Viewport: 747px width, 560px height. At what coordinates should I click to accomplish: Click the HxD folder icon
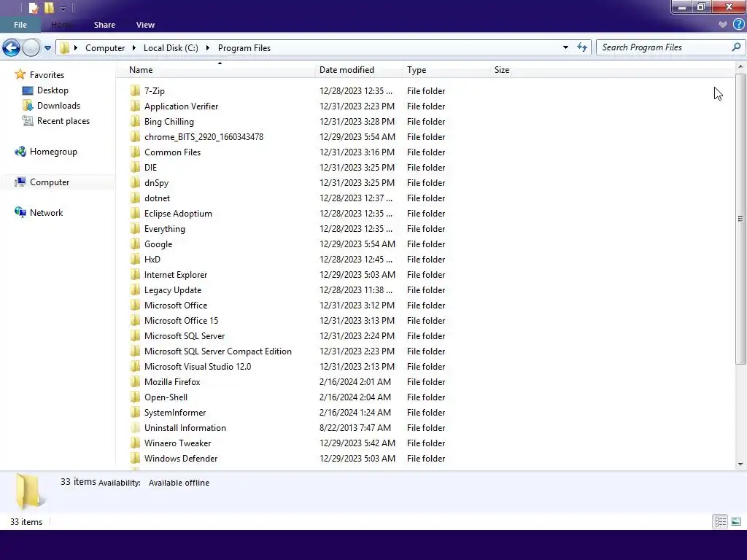pyautogui.click(x=135, y=259)
